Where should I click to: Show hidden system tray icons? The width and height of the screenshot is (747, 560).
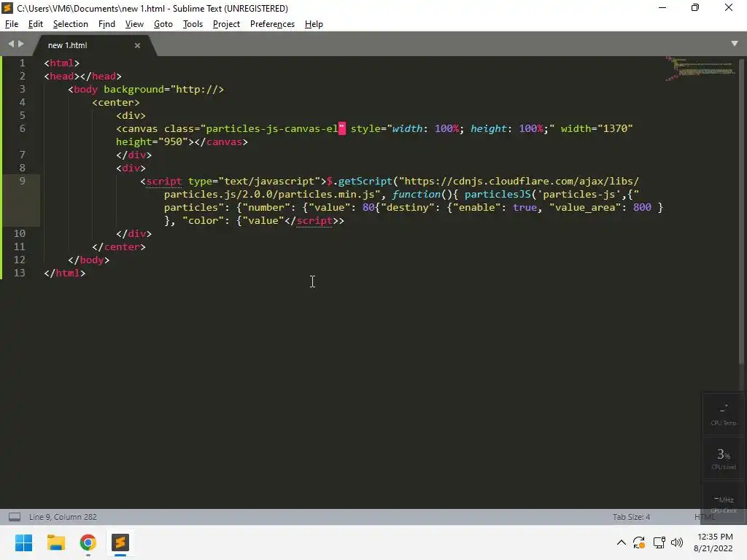tap(622, 542)
